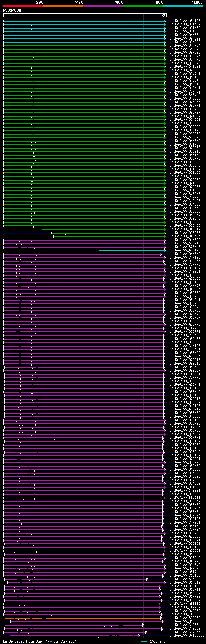Click label UniRef100_Q842J1
Image resolution: width=206 pixels, height=644 pixels.
[185, 300]
